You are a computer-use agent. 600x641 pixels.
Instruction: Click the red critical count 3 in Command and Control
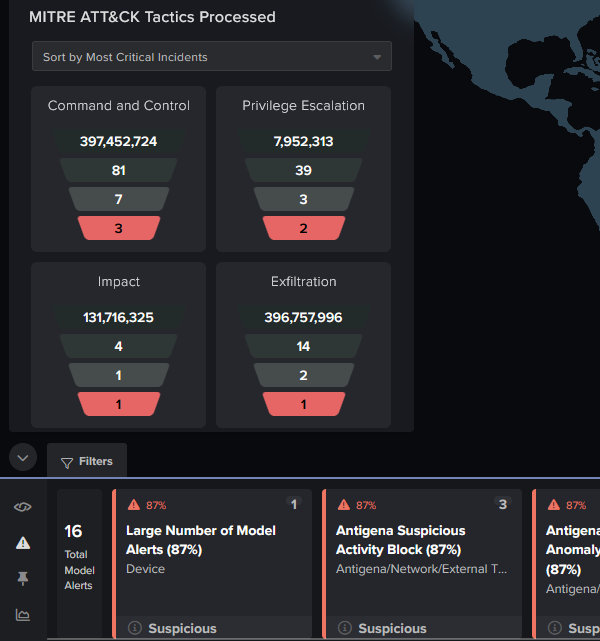tap(119, 228)
